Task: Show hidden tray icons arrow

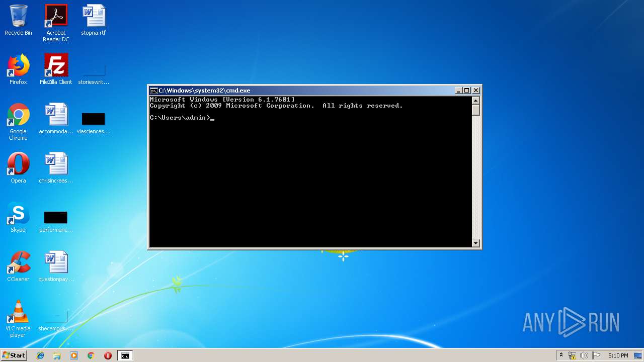Action: [x=561, y=355]
